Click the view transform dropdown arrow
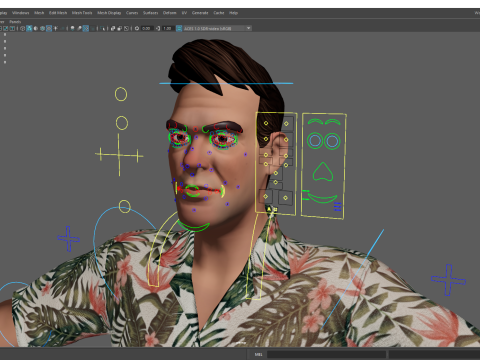Viewport: 480px width, 360px height. coord(248,28)
